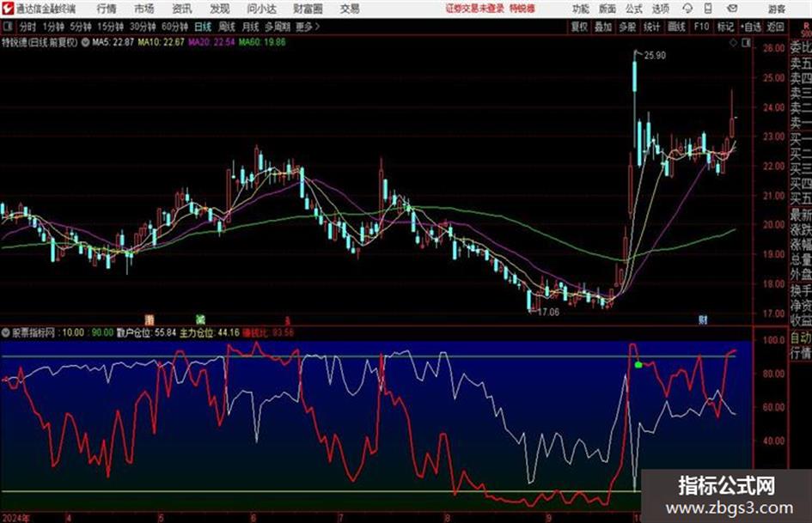Click the orange event marker under the April candles
This screenshot has width=812, height=523.
(150, 319)
